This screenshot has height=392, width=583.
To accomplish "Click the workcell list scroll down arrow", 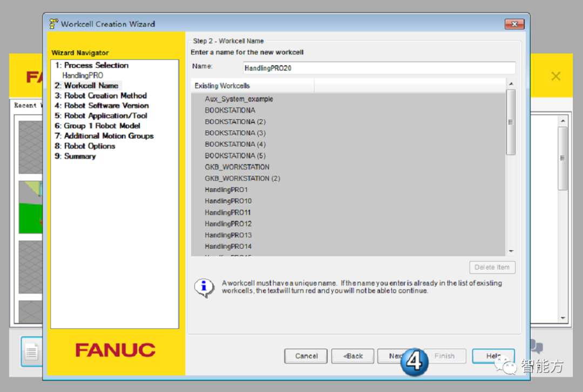I will click(x=511, y=252).
